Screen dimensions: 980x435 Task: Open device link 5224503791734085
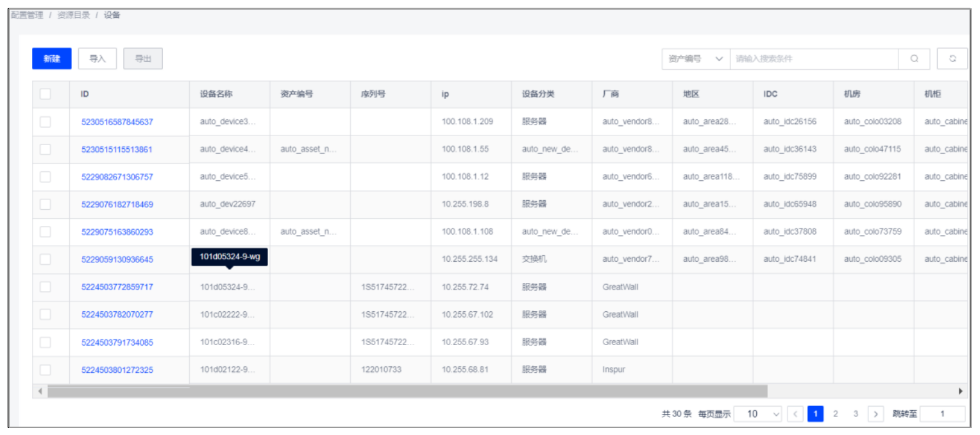[117, 343]
